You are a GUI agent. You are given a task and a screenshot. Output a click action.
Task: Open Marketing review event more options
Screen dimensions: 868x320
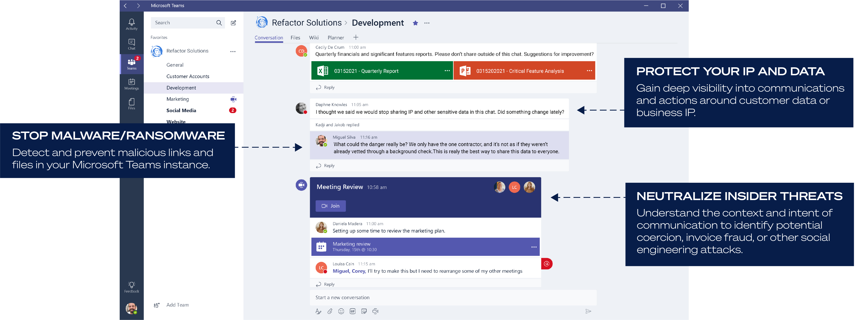534,247
